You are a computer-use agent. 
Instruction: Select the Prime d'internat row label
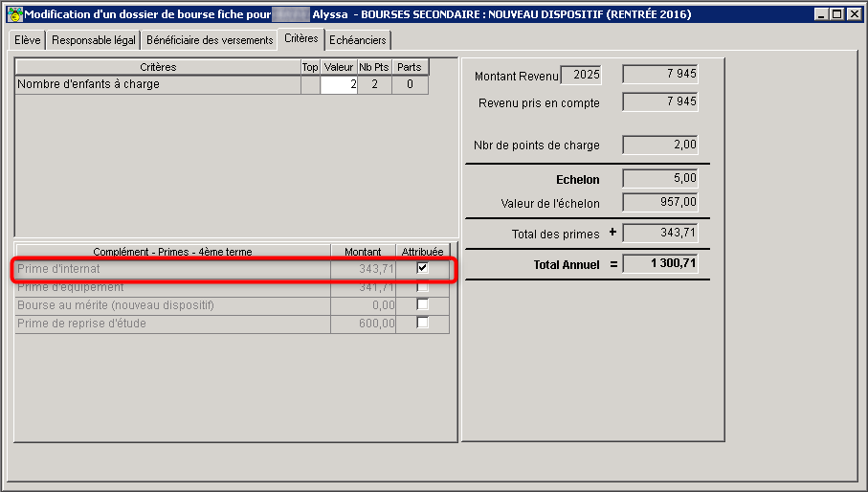[x=58, y=268]
